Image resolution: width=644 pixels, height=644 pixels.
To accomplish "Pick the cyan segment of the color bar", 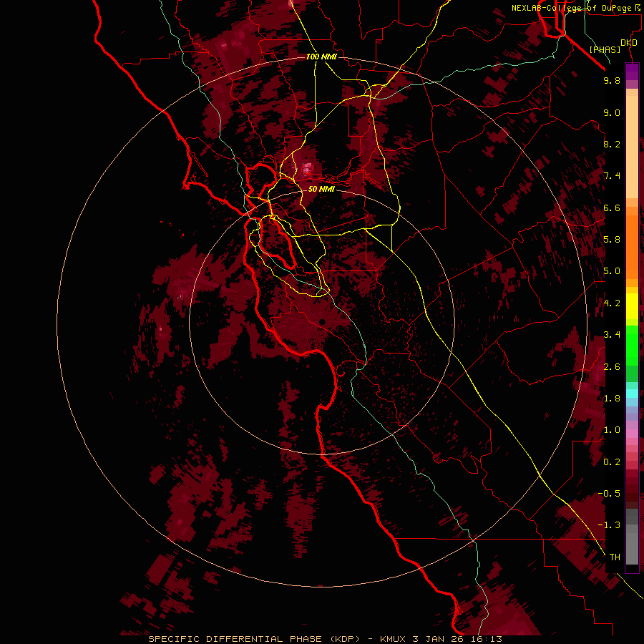I will [x=632, y=394].
